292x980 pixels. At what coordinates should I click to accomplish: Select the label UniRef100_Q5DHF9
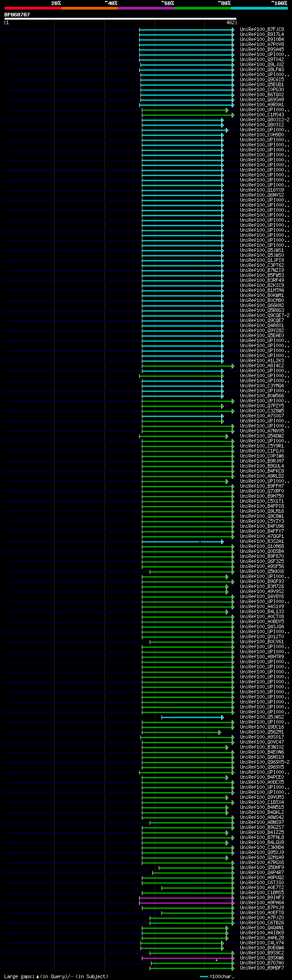(x=262, y=867)
